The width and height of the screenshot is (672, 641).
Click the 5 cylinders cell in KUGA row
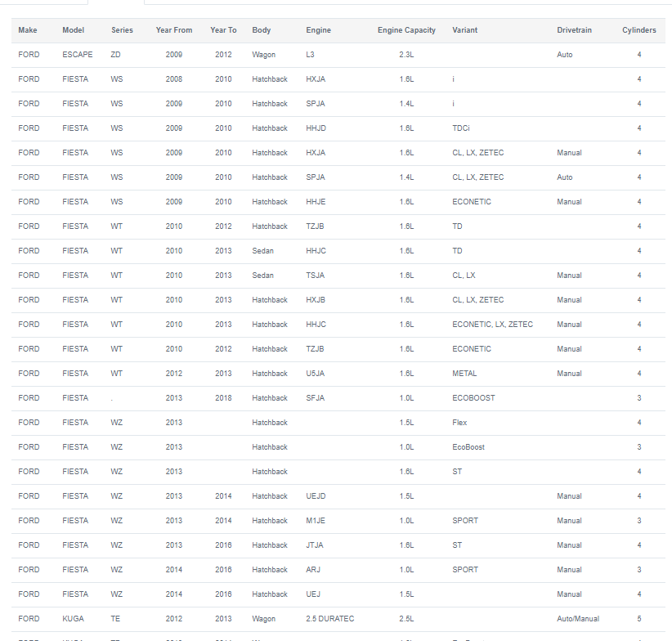(x=639, y=619)
